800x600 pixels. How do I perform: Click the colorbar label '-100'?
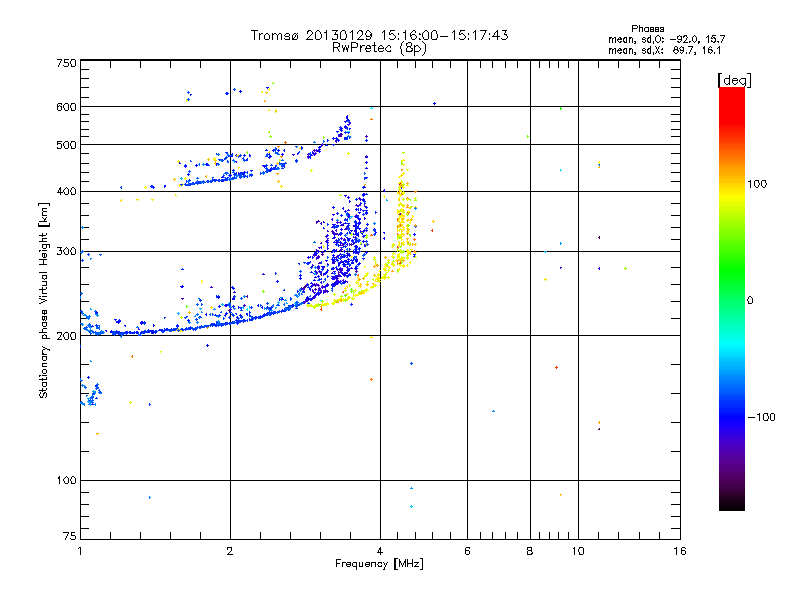[x=761, y=417]
